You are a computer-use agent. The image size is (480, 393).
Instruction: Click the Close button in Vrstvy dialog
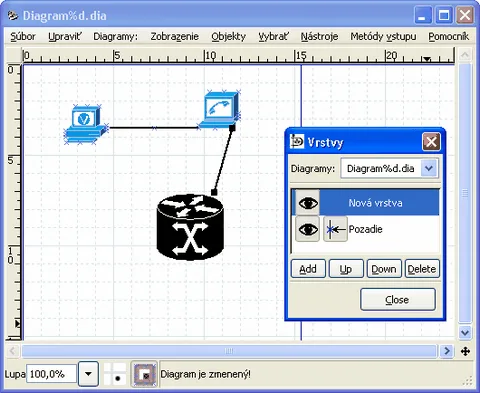(398, 300)
